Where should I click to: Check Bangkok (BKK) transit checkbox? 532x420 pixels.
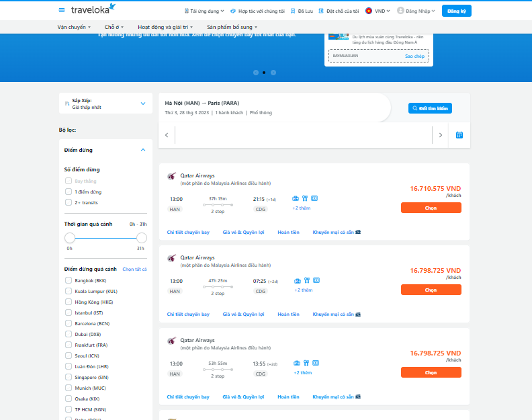(x=69, y=280)
